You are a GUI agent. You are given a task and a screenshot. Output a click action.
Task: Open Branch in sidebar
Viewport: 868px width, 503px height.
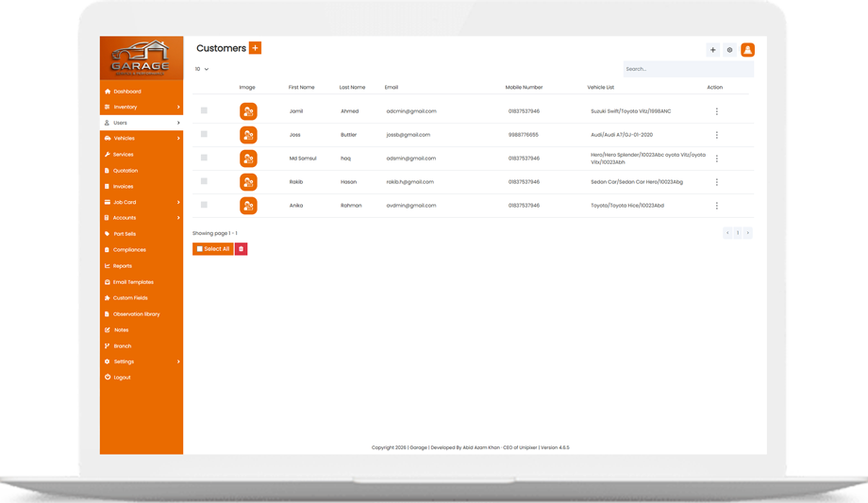coord(142,346)
